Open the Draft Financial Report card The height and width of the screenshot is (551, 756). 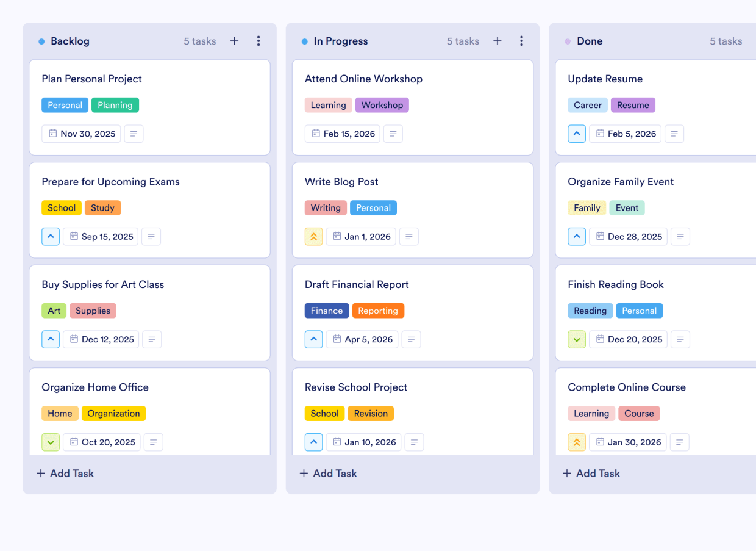click(357, 284)
